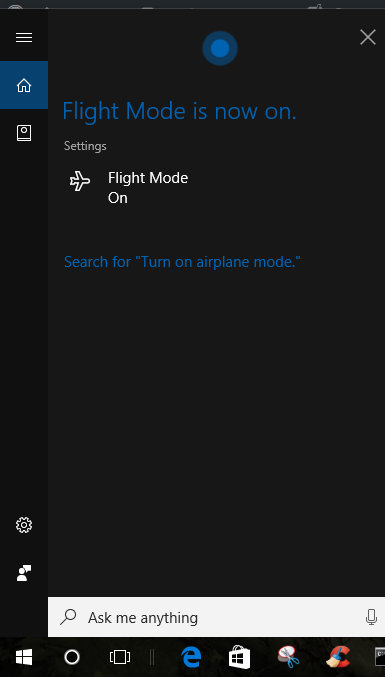385x677 pixels.
Task: Launch Microsoft Edge from the taskbar
Action: point(191,657)
